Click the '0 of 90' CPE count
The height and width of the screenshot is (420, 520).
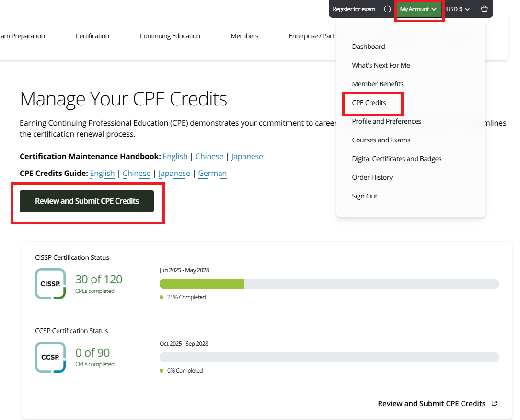pyautogui.click(x=92, y=353)
